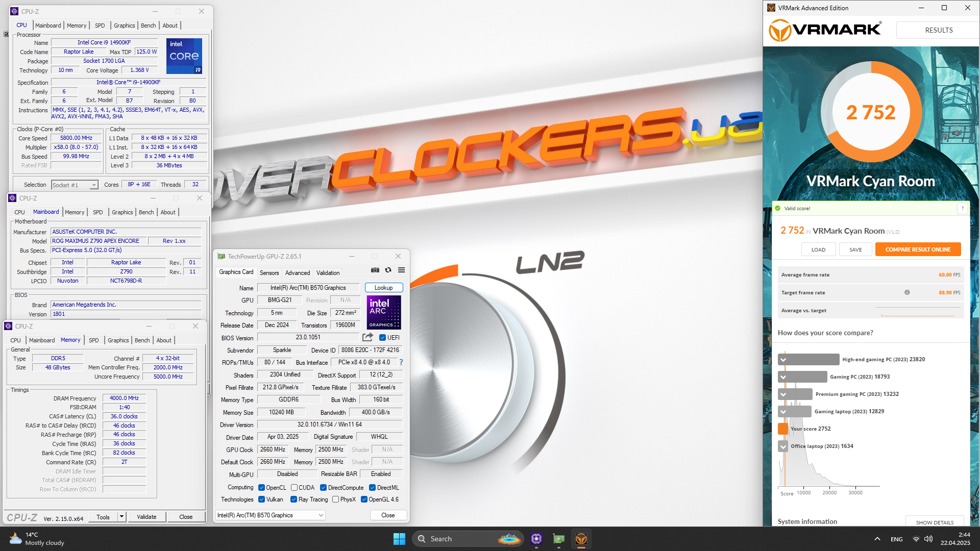
Task: Toggle the UEFI checkbox
Action: (382, 337)
